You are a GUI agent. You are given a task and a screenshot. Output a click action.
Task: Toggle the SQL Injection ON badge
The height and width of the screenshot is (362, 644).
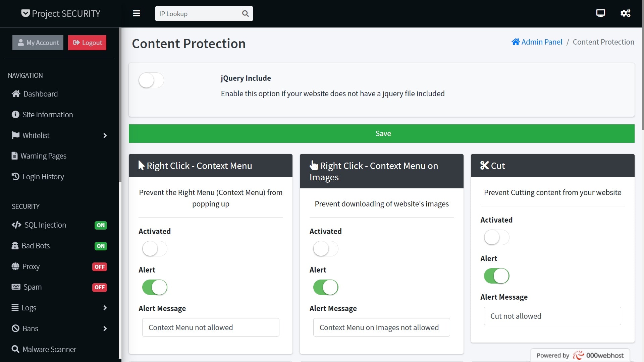click(101, 225)
